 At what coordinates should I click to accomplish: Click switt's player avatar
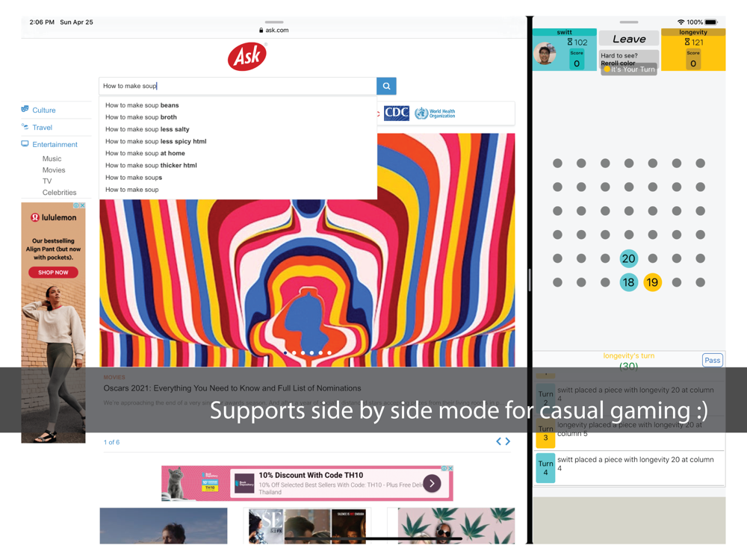click(545, 53)
